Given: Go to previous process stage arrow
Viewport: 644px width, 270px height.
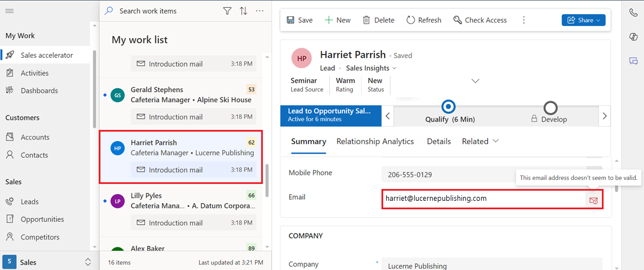Looking at the screenshot, I should coord(387,116).
